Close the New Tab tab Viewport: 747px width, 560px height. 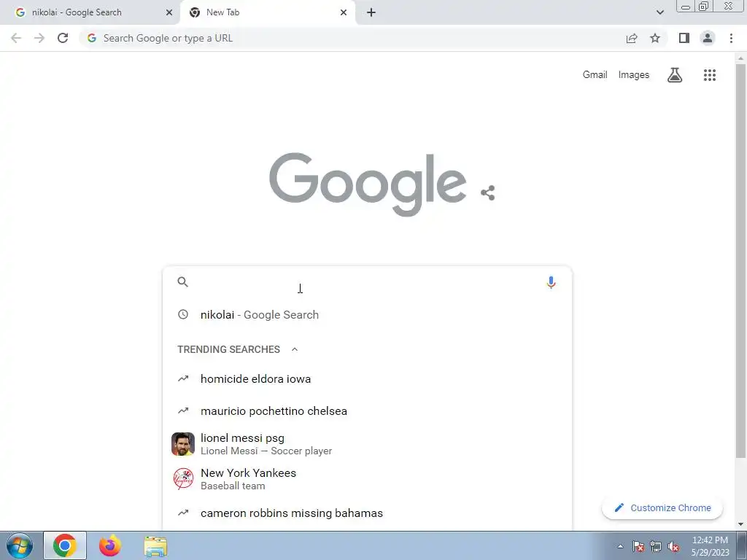pos(344,12)
